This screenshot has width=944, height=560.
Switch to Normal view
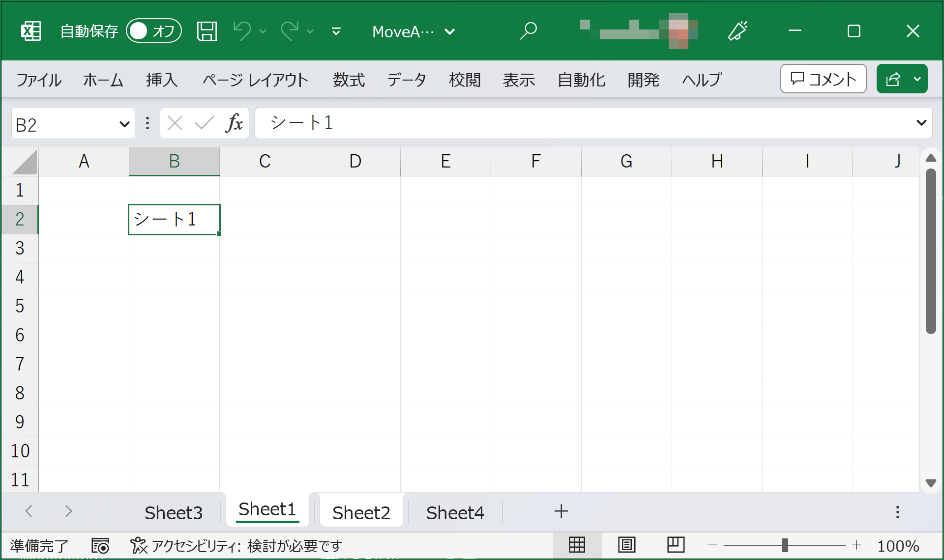pos(577,545)
